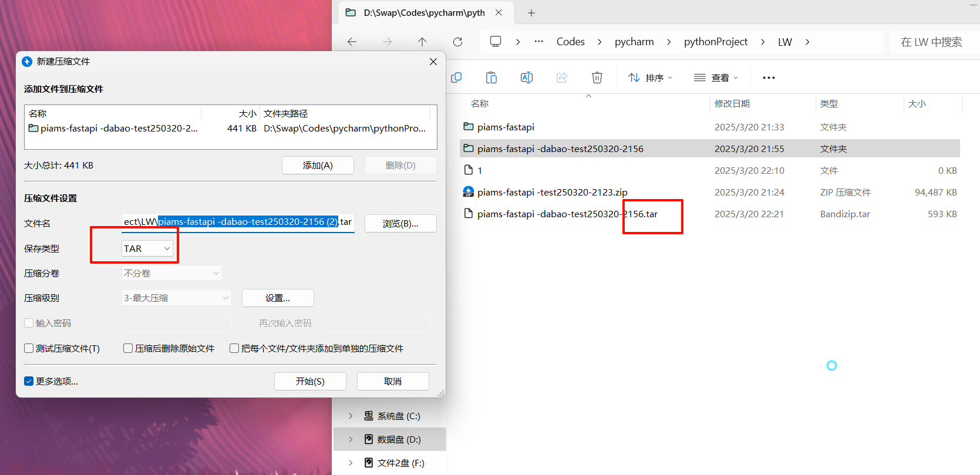Expand the chevron after LW in breadcrumb
This screenshot has width=980, height=475.
(x=807, y=42)
